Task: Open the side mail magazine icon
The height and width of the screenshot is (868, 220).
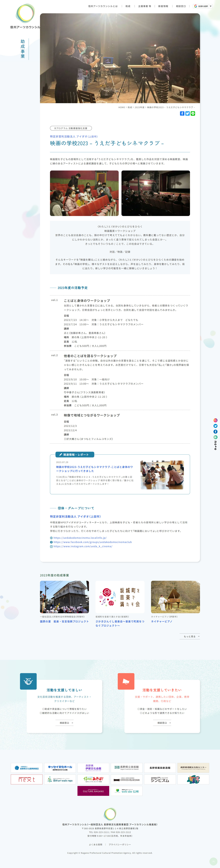Action: [x=215, y=437]
